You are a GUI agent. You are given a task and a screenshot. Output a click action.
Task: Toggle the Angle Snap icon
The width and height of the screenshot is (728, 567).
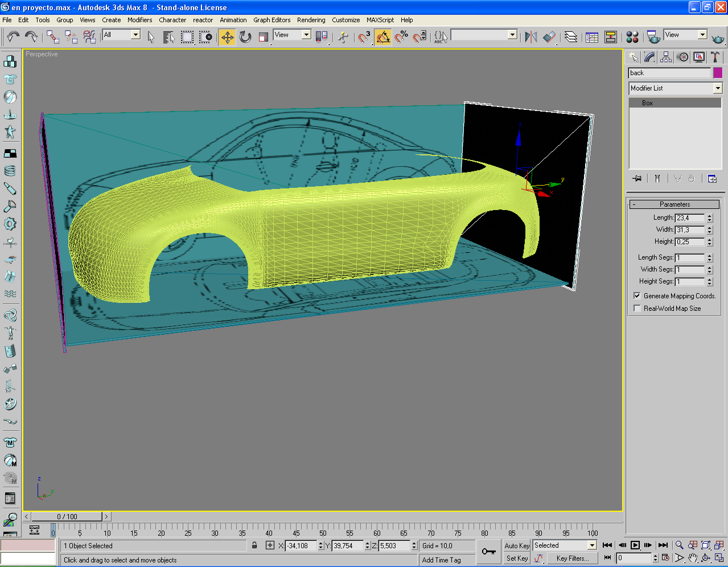click(x=383, y=37)
